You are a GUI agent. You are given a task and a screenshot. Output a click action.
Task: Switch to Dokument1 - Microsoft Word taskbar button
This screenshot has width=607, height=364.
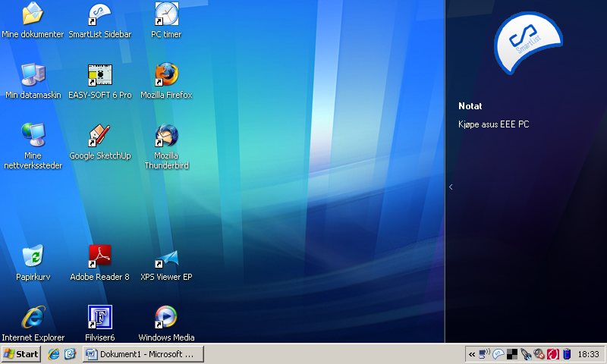pos(143,354)
